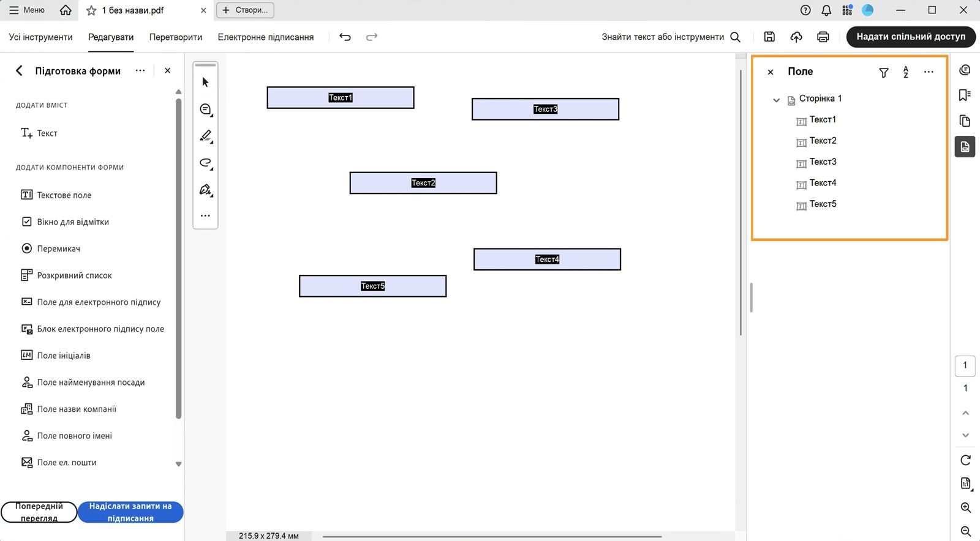
Task: Select the Текст1 form field on page
Action: click(341, 97)
